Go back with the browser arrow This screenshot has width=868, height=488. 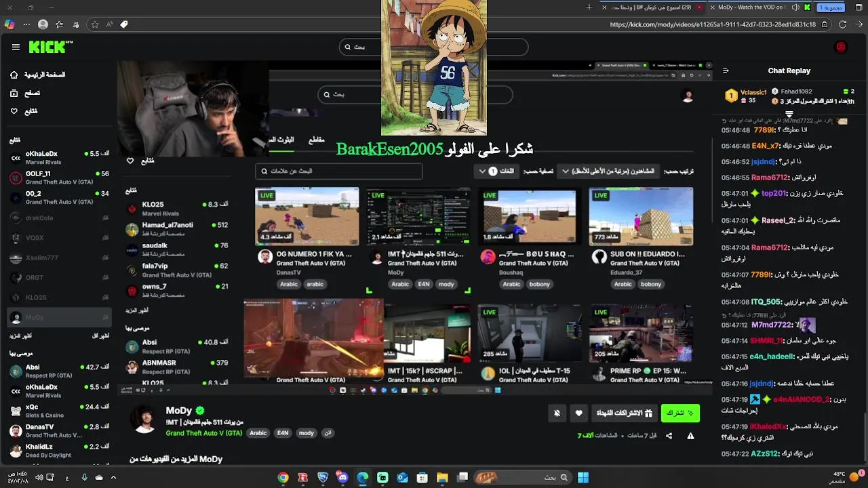coord(859,24)
